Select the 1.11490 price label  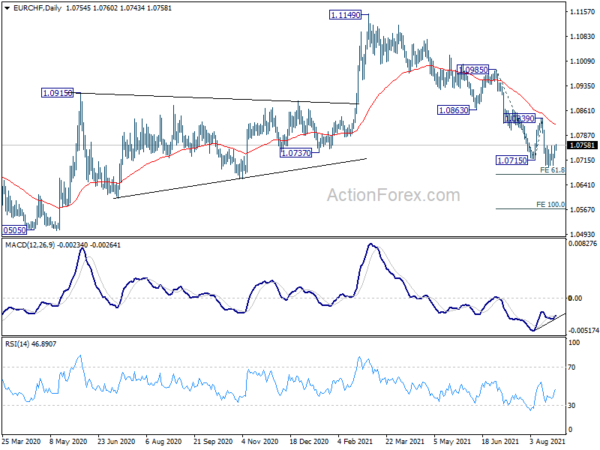click(x=345, y=15)
